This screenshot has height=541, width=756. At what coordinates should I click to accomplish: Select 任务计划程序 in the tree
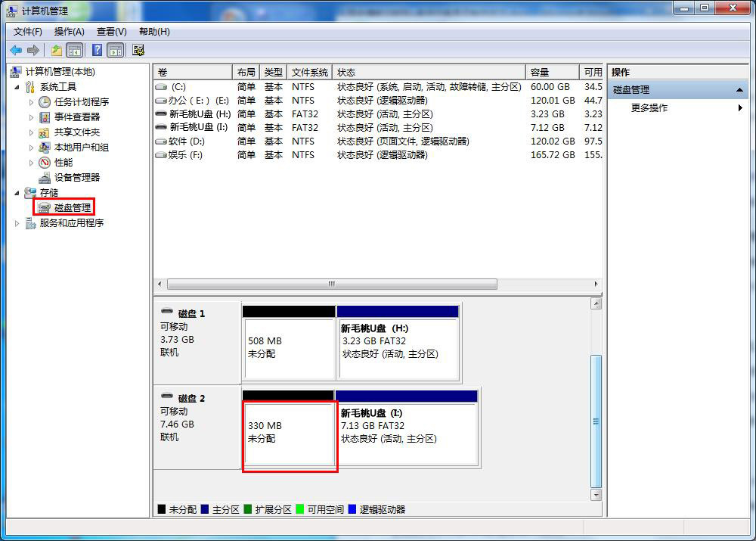(x=82, y=102)
